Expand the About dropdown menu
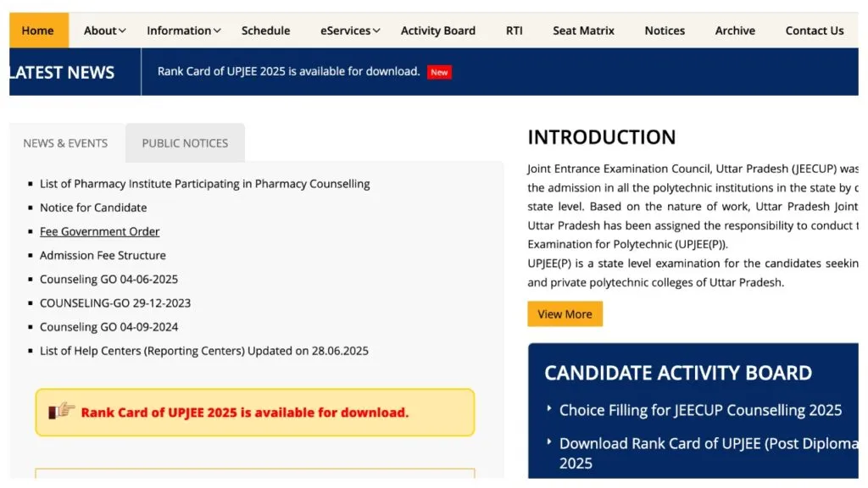Viewport: 868px width, 488px height. [x=104, y=30]
